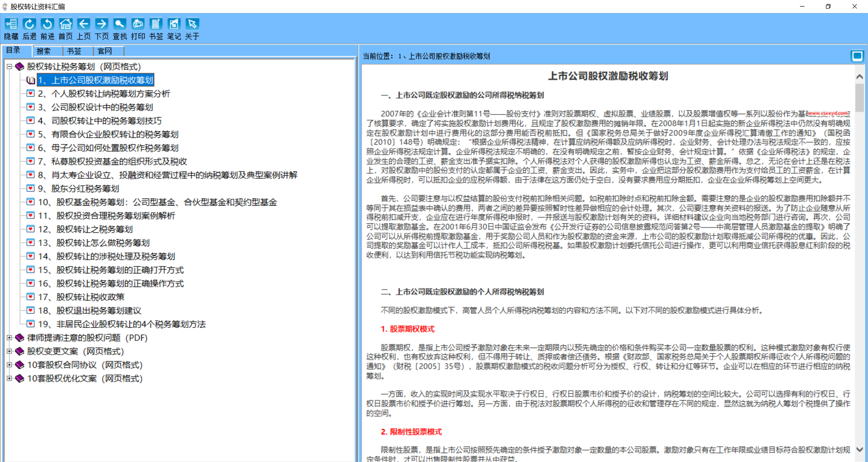This screenshot has width=868, height=462.
Task: Select 19、非居民企业股权转让的4个税务筹划方法
Action: pyautogui.click(x=122, y=324)
